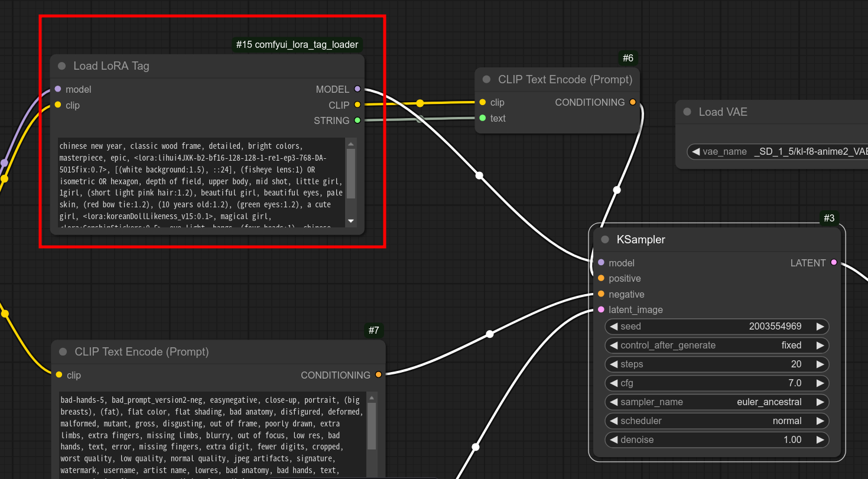Screen dimensions: 868x479
Task: Click the midpoint dot on the MODEL-to-KSampler model link
Action: [479, 175]
